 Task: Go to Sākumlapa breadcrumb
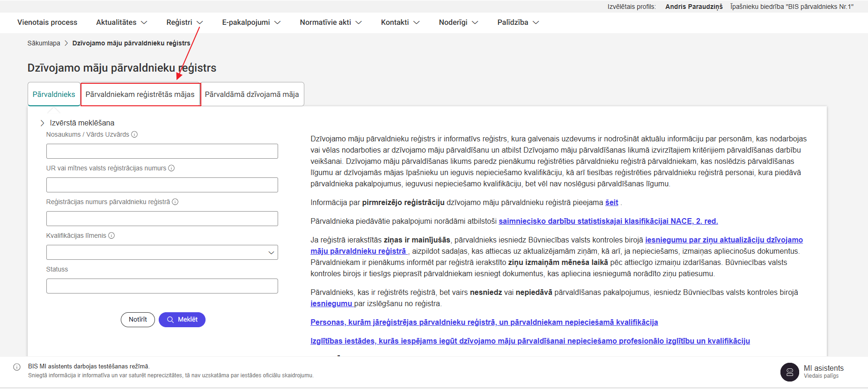(x=44, y=43)
